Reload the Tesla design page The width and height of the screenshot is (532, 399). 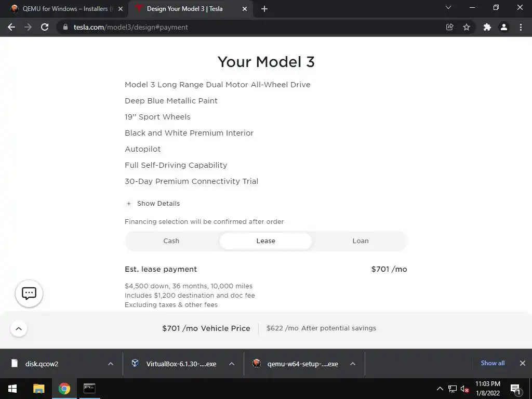pos(45,27)
